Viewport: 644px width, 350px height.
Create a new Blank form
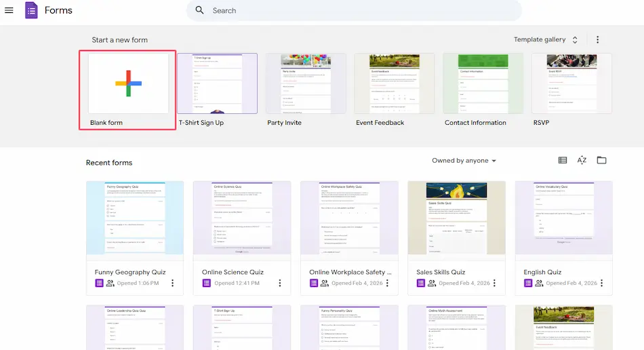point(128,83)
